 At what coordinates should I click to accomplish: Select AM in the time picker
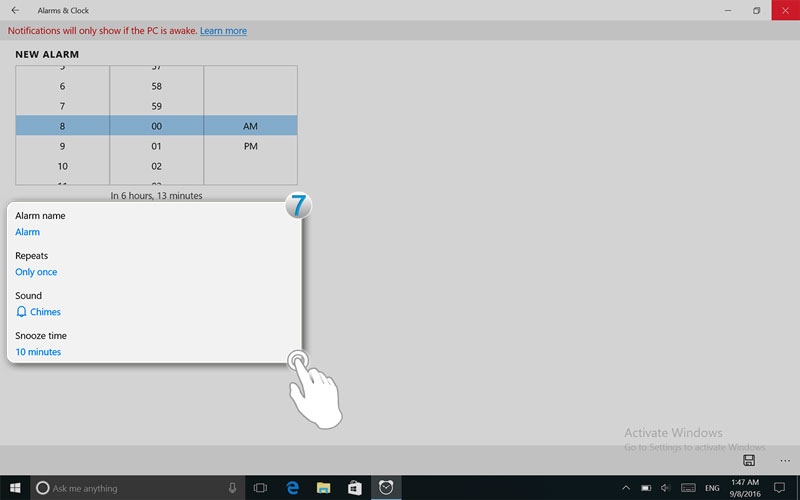250,126
